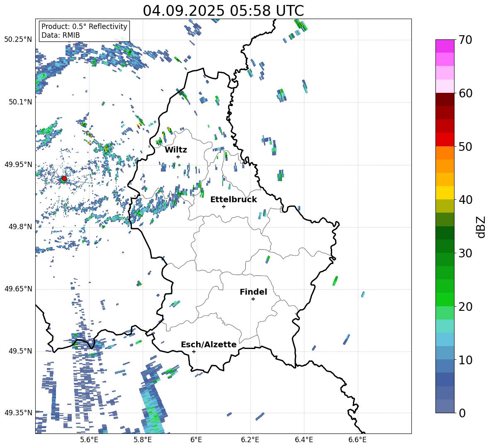The height and width of the screenshot is (448, 491).
Task: Click the yellow 40 dBZ color band
Action: click(x=445, y=193)
